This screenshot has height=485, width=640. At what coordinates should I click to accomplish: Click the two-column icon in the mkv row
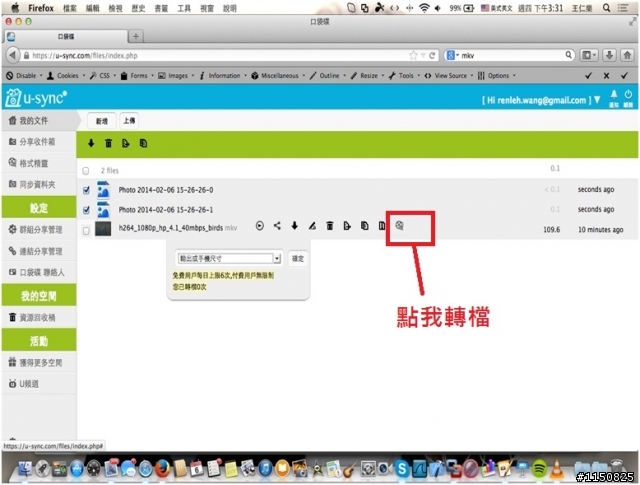point(382,226)
